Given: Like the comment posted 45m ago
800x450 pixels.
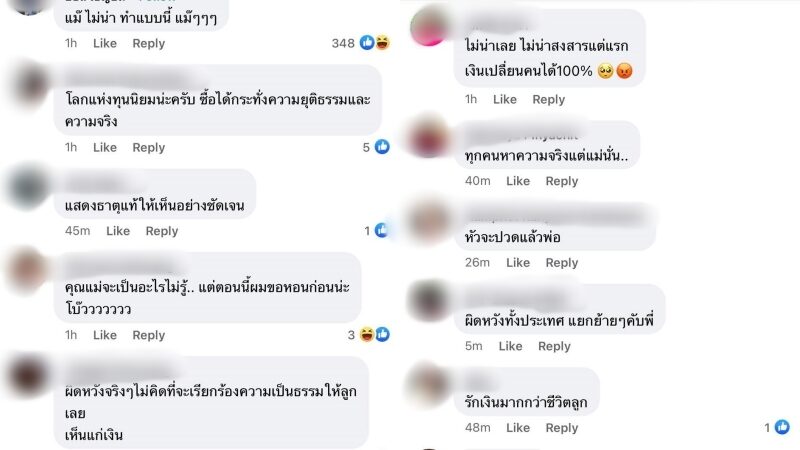Looking at the screenshot, I should tap(118, 231).
